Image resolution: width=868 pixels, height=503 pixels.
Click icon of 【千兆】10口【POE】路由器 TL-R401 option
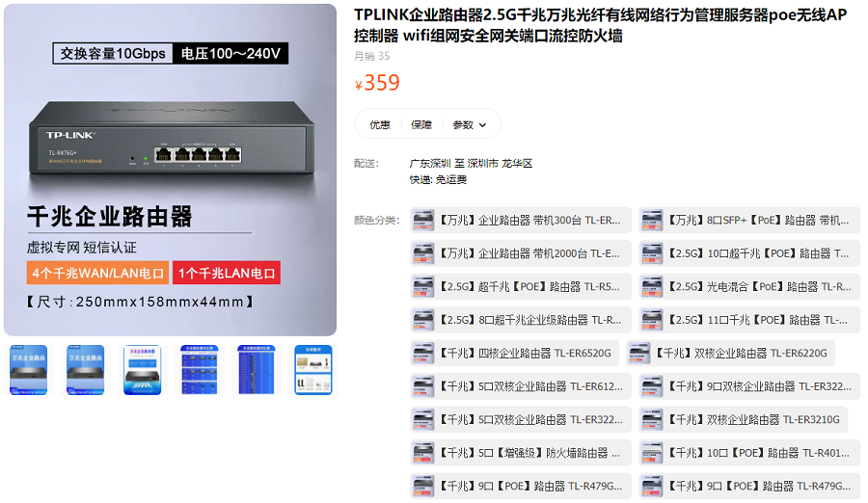652,453
